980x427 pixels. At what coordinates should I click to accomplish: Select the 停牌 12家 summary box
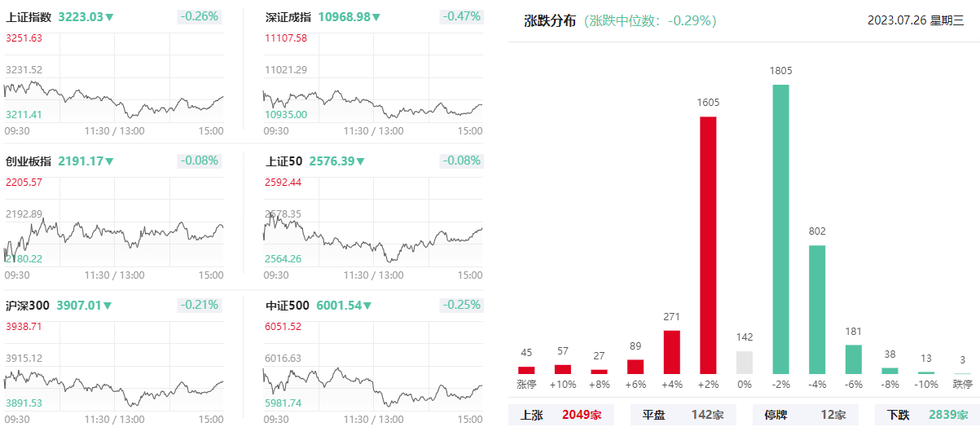click(x=805, y=415)
